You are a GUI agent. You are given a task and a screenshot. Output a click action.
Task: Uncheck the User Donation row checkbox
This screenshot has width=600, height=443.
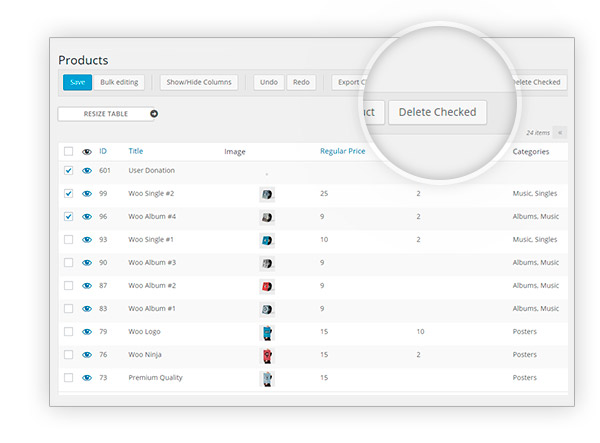68,170
